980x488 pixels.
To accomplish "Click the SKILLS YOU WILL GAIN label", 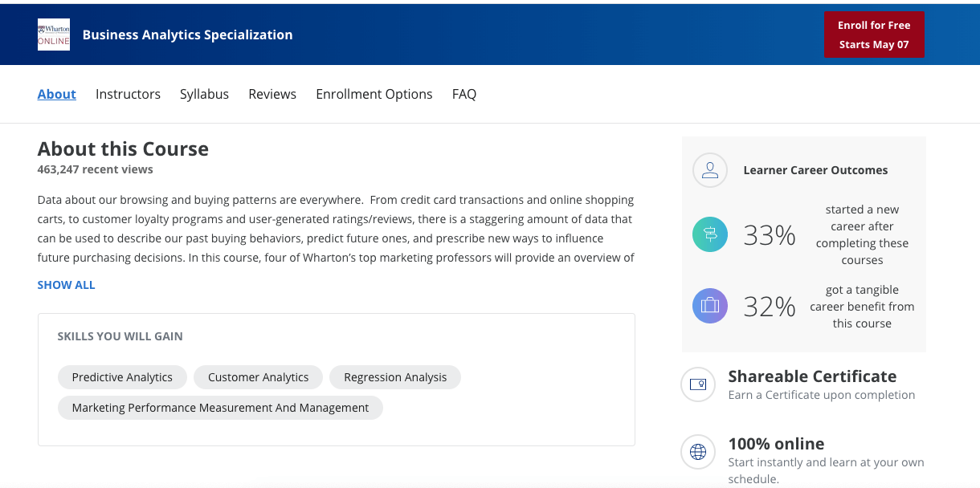I will 120,336.
